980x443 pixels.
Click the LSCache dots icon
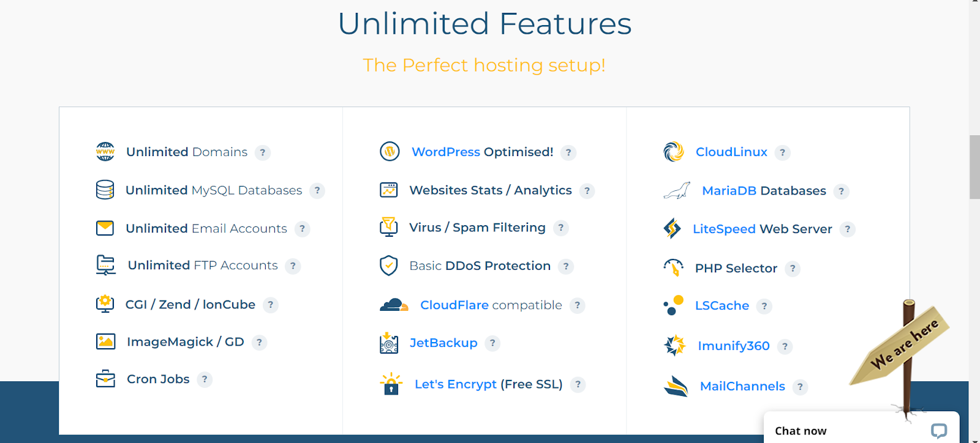[x=673, y=305]
